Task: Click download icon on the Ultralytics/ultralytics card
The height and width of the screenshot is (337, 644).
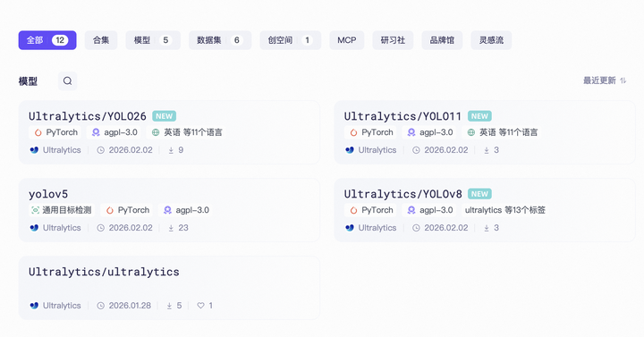Action: [x=169, y=306]
